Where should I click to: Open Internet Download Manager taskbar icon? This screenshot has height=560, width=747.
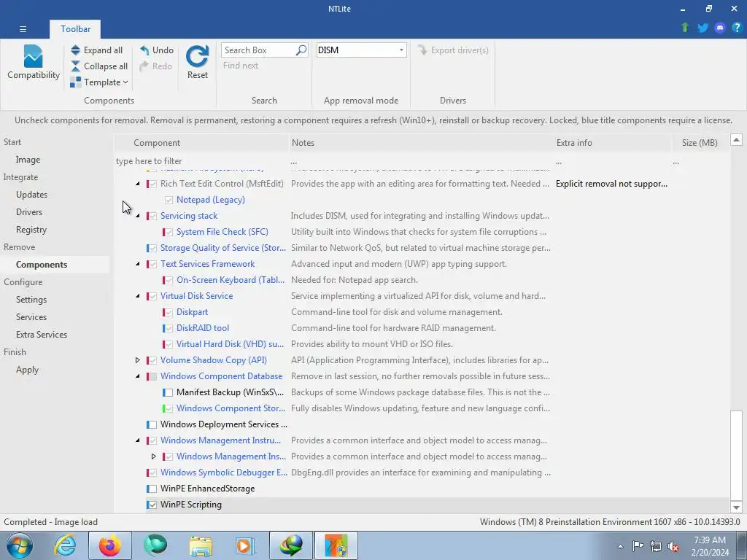[291, 545]
